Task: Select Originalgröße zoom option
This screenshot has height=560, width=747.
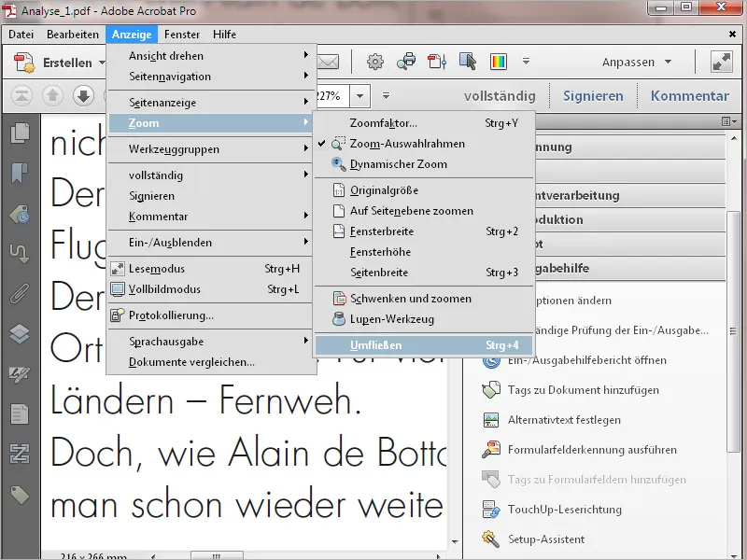Action: [423, 190]
